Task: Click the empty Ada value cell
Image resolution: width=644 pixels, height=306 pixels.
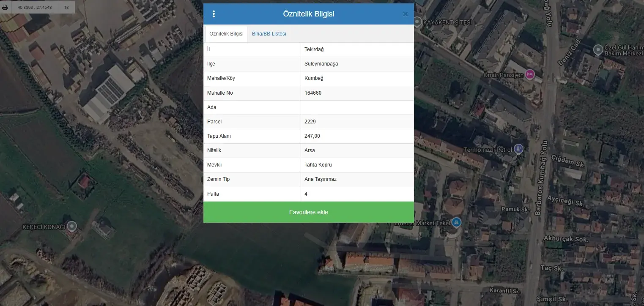Action: tap(357, 107)
